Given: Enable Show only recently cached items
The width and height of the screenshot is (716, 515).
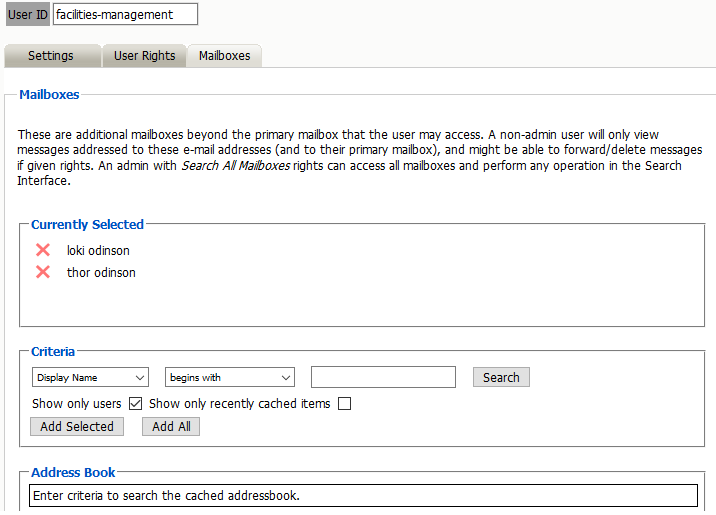Looking at the screenshot, I should [x=345, y=404].
